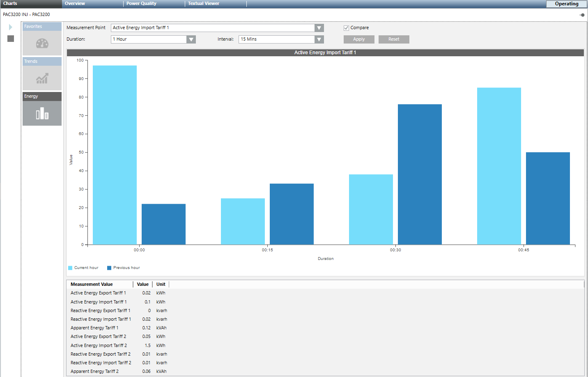The height and width of the screenshot is (377, 588).
Task: Switch to the Power Quality tab
Action: [x=141, y=3]
